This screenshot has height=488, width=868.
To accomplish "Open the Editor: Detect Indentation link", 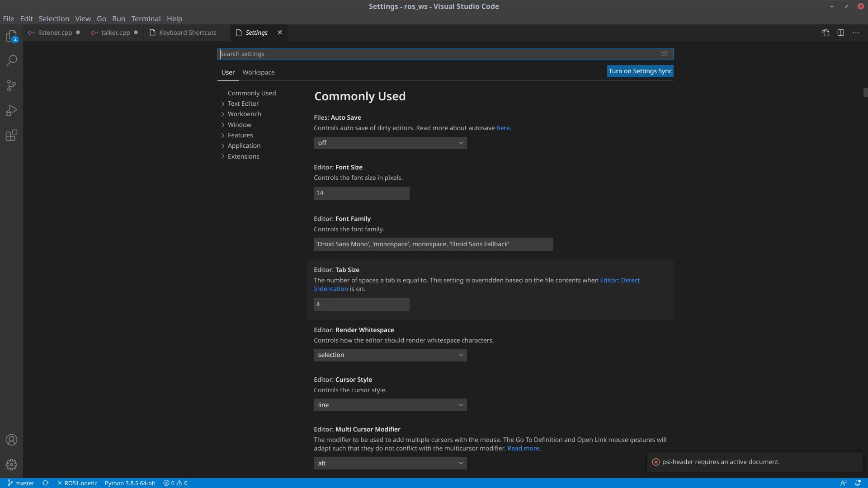I will (x=619, y=280).
